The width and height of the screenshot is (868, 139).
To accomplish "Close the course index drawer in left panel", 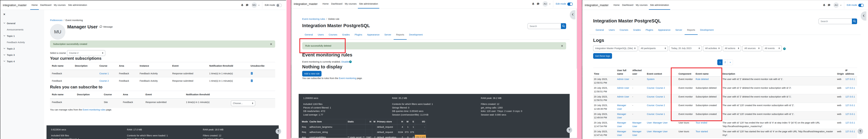I will [x=4, y=14].
